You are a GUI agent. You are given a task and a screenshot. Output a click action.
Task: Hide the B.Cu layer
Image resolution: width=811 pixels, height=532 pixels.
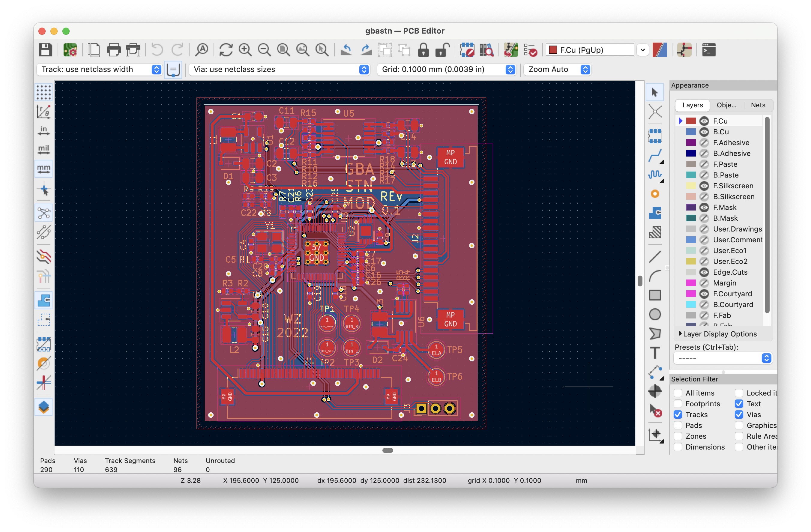704,132
